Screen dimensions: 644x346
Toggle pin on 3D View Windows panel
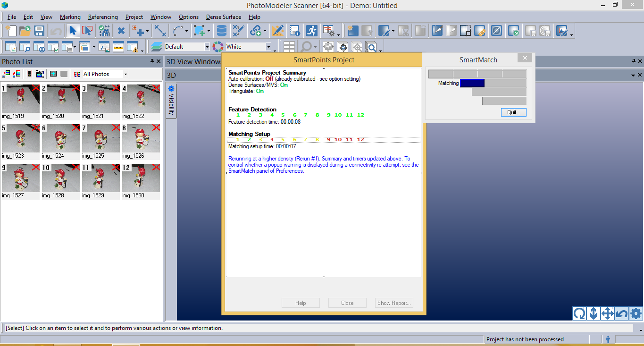coord(634,61)
